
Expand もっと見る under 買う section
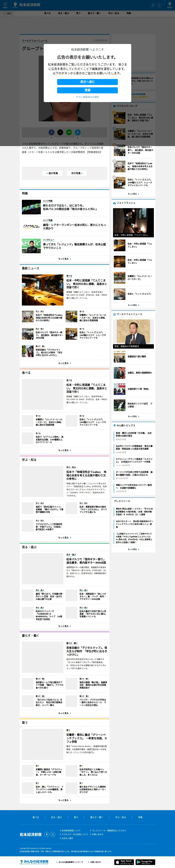[x=65, y=800]
